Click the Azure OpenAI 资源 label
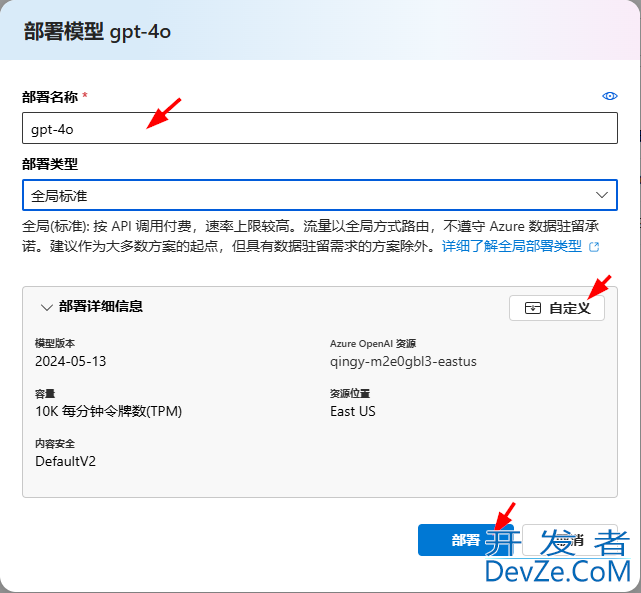The image size is (641, 593). (373, 343)
